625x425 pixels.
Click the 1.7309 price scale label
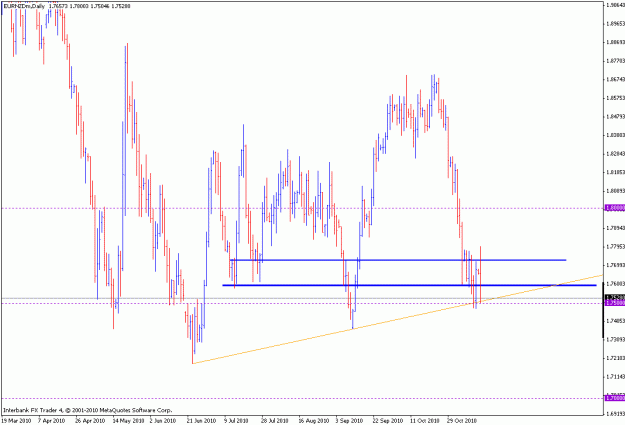(615, 339)
